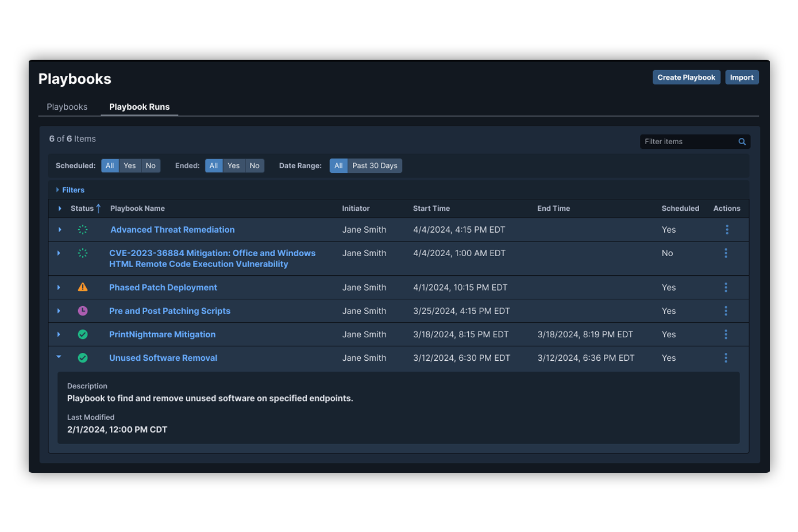The width and height of the screenshot is (798, 532).
Task: Expand the Phased Patch Deployment row
Action: (59, 287)
